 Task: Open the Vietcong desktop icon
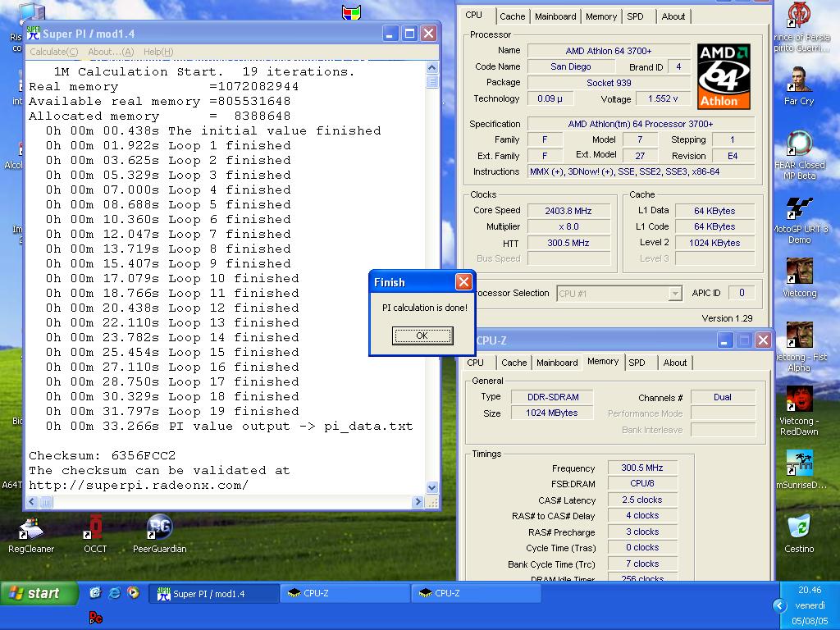click(x=799, y=277)
